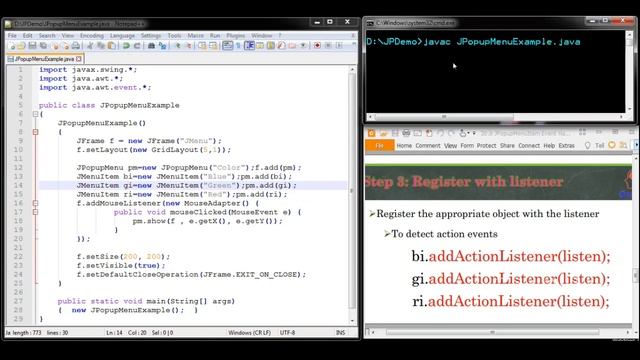
Task: Click the lightbulb Tell me icon in Foxit
Action: tap(587, 145)
